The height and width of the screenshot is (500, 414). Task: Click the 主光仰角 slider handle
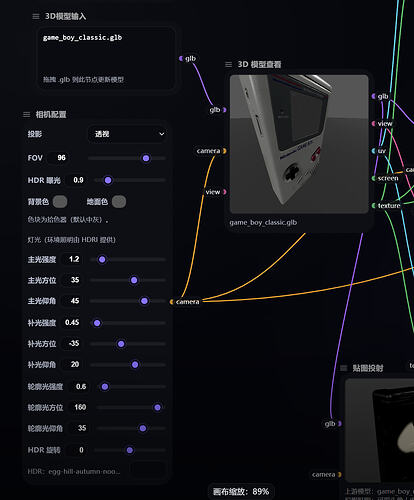tap(144, 301)
